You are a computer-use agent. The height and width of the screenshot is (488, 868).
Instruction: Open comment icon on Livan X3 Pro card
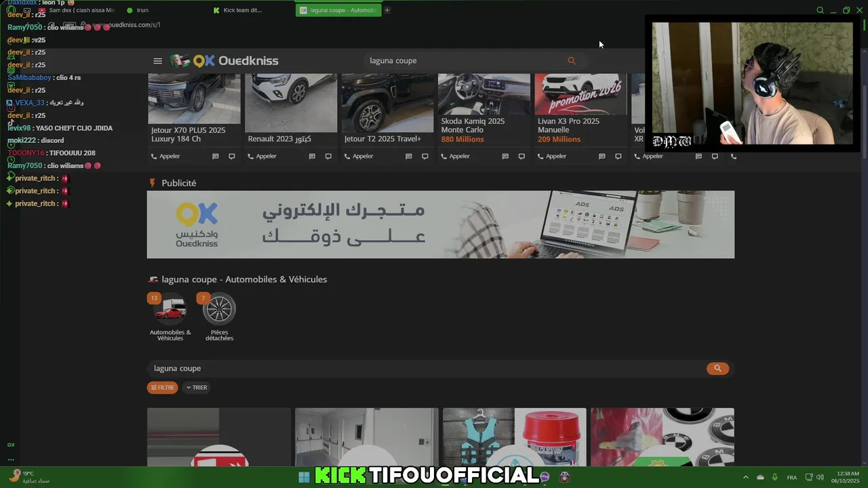[618, 157]
